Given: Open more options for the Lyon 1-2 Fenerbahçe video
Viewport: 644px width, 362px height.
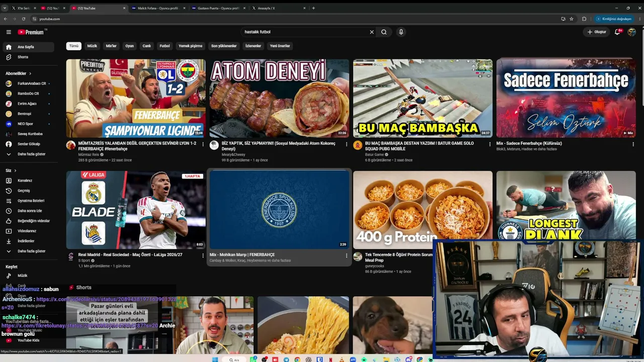Looking at the screenshot, I should tap(203, 144).
